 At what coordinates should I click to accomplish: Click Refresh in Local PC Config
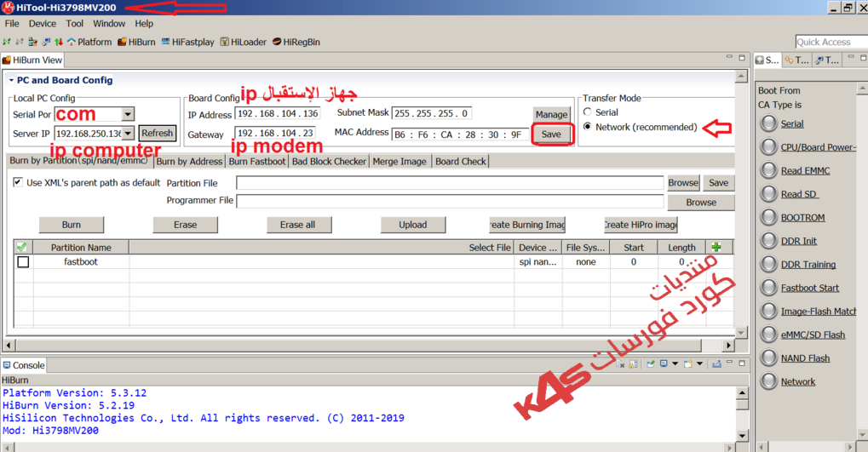pos(158,133)
